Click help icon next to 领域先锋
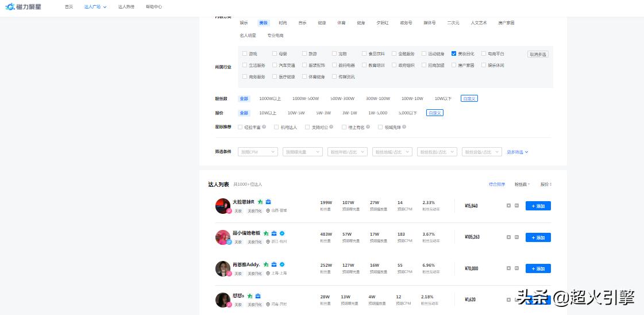This screenshot has height=315, width=644. pyautogui.click(x=404, y=127)
